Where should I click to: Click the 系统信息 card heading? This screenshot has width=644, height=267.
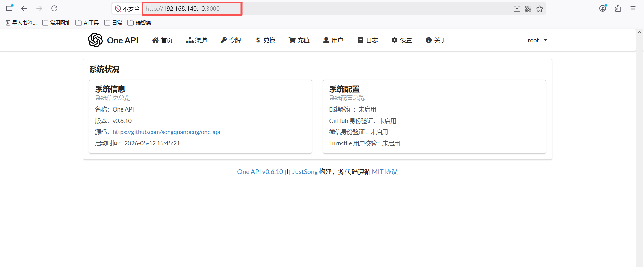pyautogui.click(x=110, y=89)
